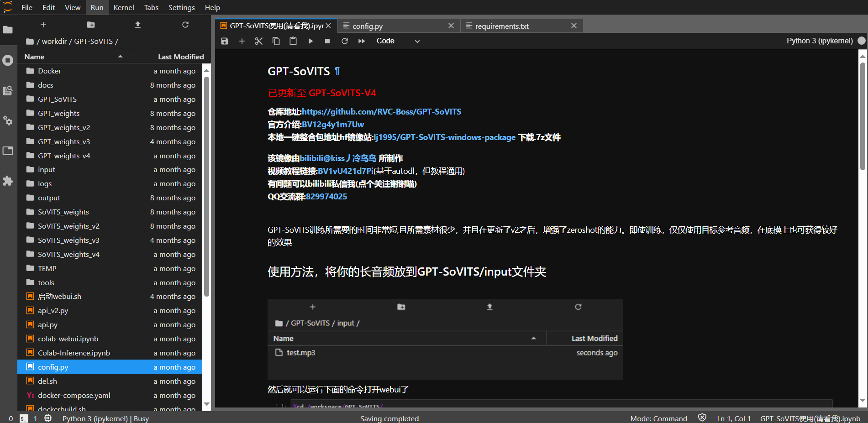Image resolution: width=868 pixels, height=423 pixels.
Task: Click the notebook vertical scrollbar
Action: (x=863, y=116)
